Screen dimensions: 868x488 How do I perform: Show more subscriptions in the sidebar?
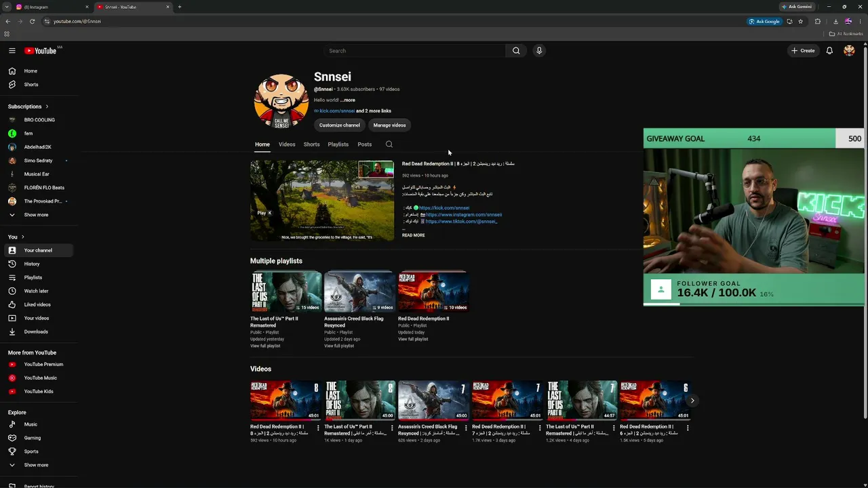click(38, 215)
